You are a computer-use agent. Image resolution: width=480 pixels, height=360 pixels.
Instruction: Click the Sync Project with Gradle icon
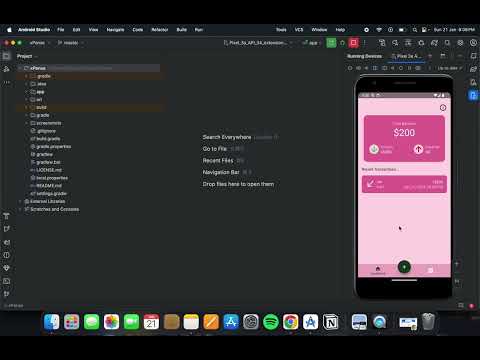point(434,43)
